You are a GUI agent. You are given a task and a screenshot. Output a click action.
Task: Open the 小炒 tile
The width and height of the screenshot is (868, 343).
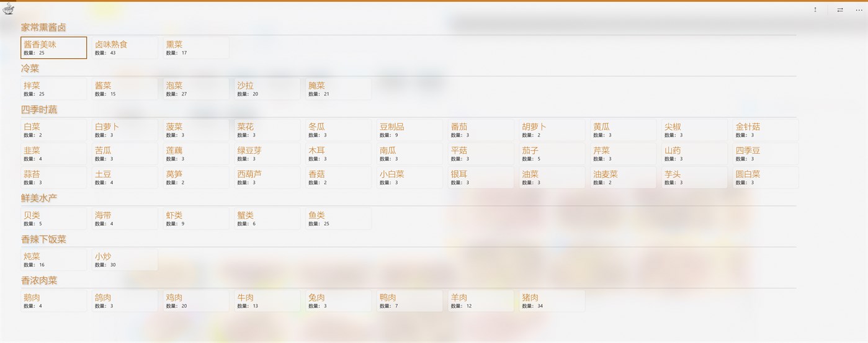125,260
